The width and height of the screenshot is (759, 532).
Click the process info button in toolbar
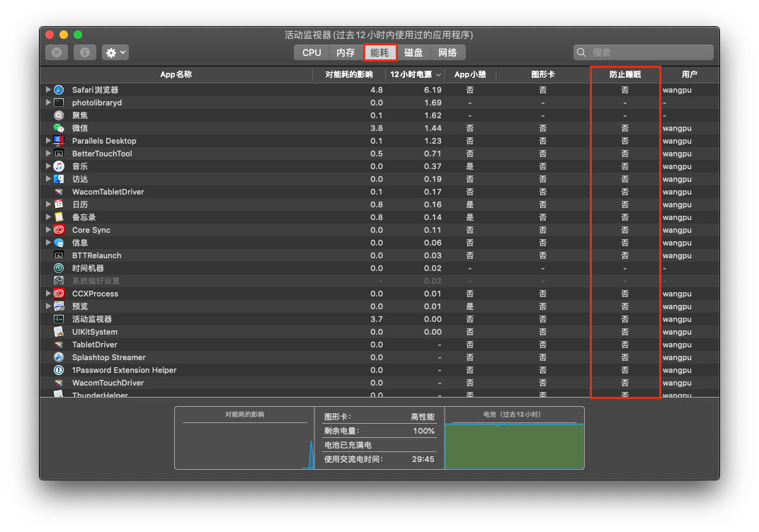[85, 52]
